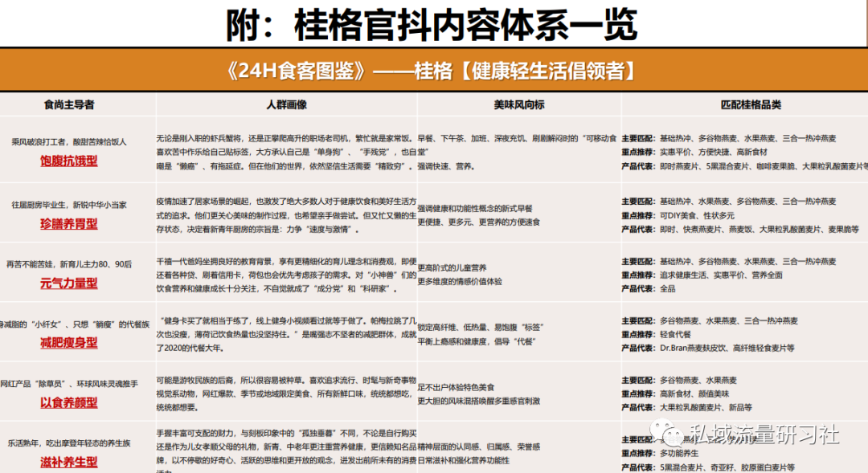Click "主要匹配：多谷物燕麦、水果燕麦" in 以食养颜型 row

(x=679, y=381)
